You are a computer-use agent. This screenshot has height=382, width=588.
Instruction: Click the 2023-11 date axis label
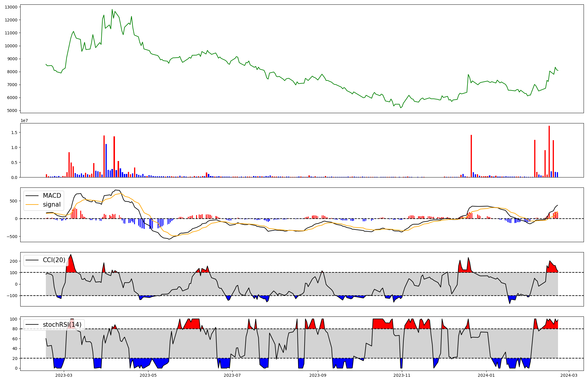[402, 375]
